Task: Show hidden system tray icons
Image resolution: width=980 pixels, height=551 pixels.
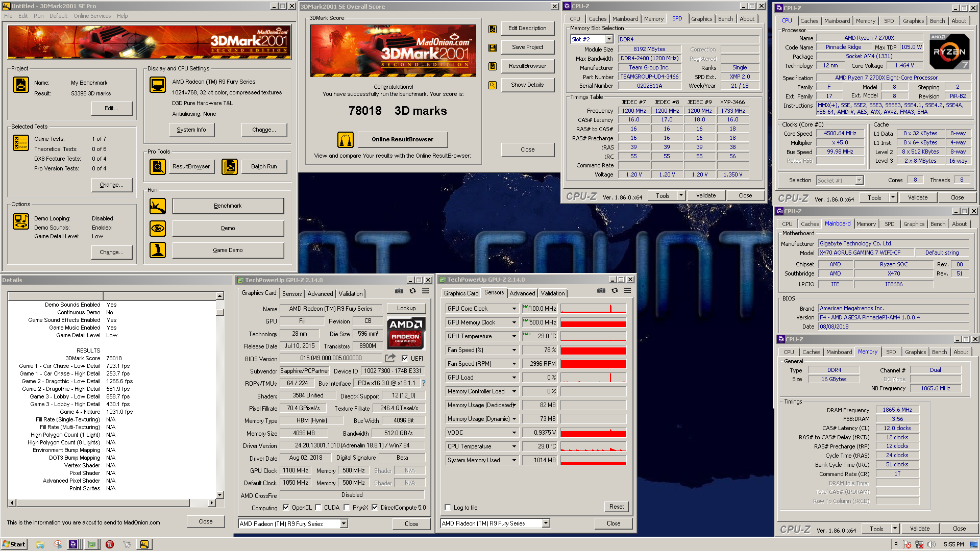Action: coord(896,544)
